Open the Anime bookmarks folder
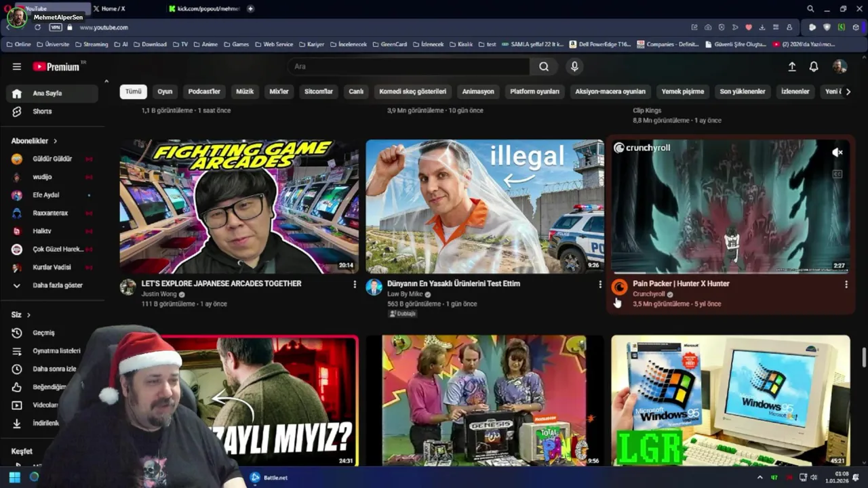Viewport: 868px width, 488px height. (x=205, y=44)
